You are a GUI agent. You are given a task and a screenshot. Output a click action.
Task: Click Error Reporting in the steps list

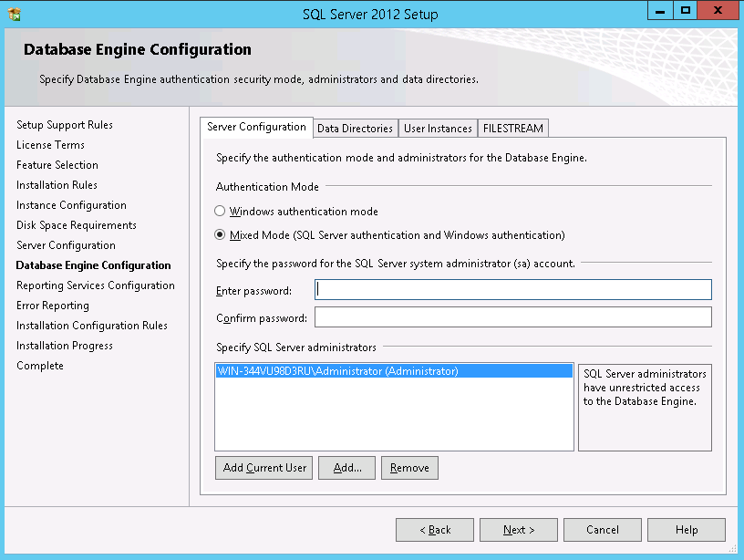53,306
